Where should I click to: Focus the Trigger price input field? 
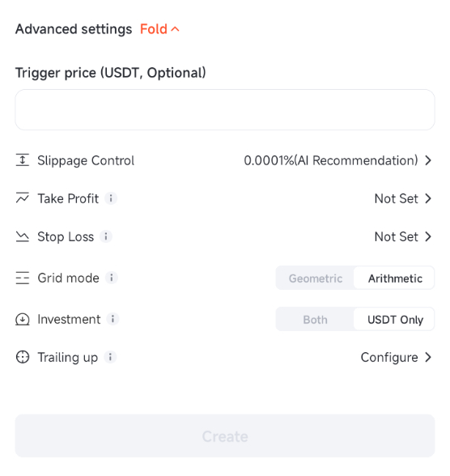(x=225, y=109)
